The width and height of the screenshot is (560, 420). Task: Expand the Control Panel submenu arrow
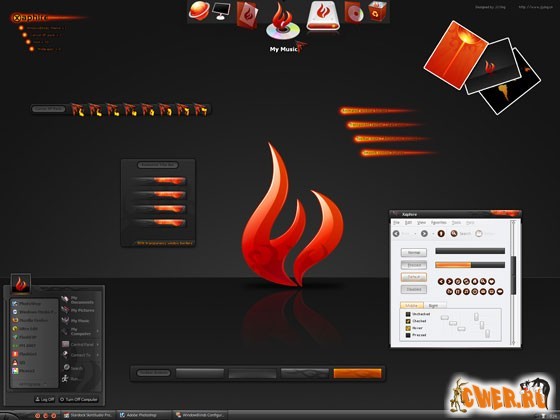click(x=98, y=345)
